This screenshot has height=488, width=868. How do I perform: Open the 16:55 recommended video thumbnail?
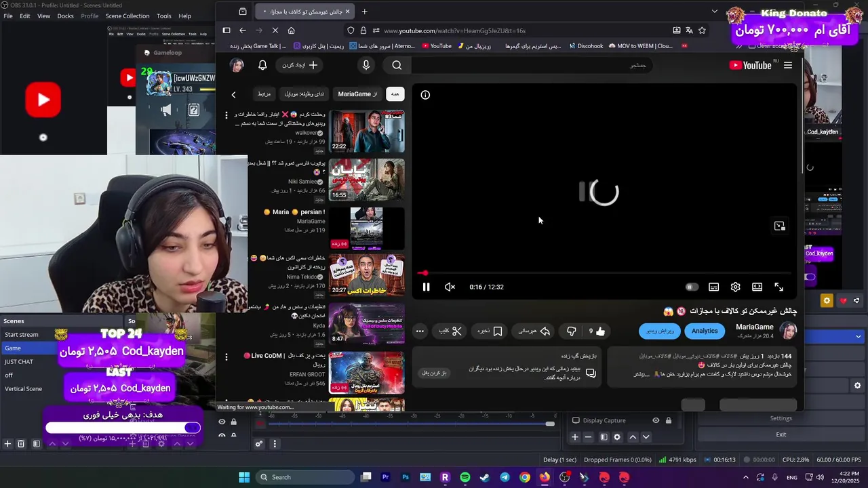pos(367,180)
